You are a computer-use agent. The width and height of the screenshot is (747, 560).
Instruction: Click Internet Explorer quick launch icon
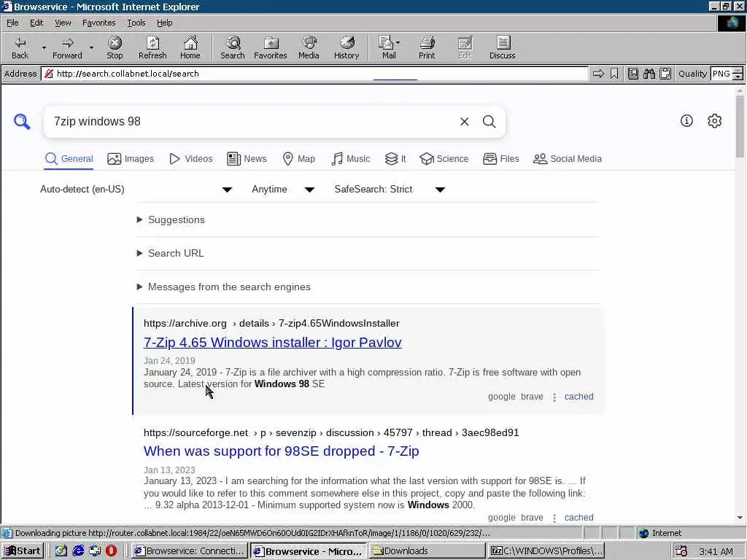point(78,551)
